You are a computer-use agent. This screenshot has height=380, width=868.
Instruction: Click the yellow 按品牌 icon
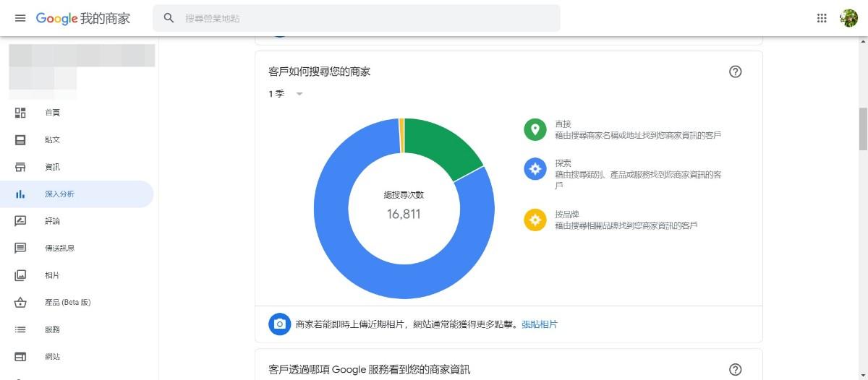535,220
